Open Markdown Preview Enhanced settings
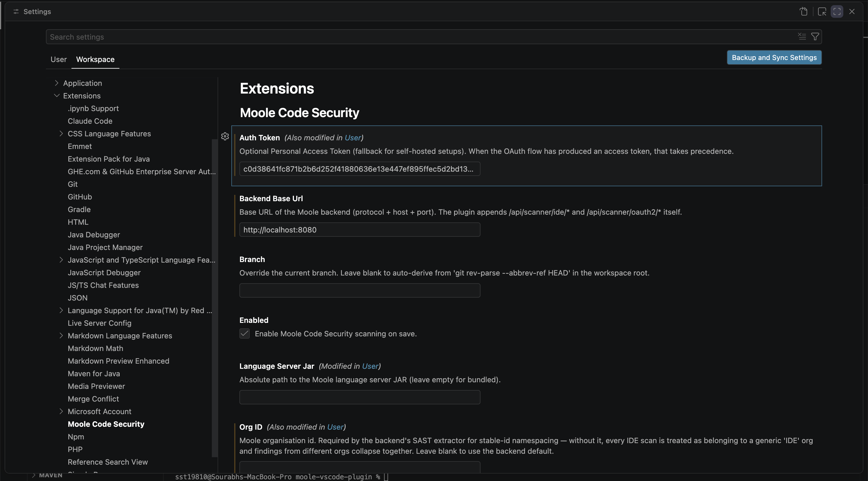 coord(118,361)
